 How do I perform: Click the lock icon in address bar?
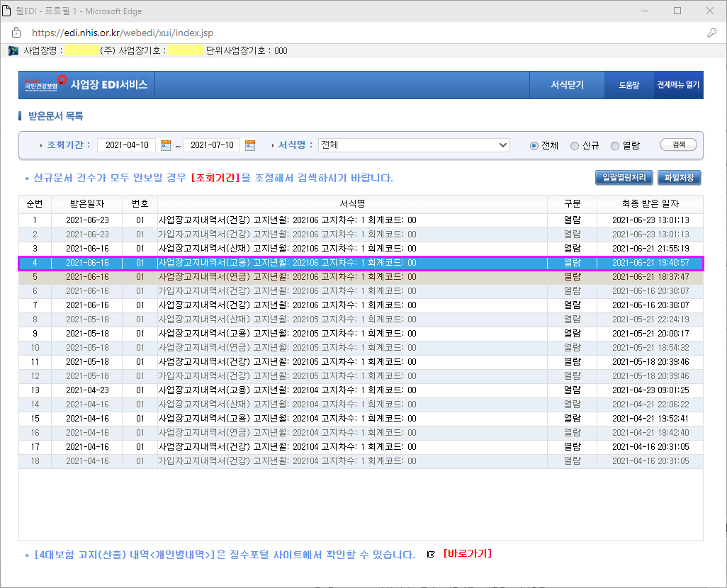[17, 33]
